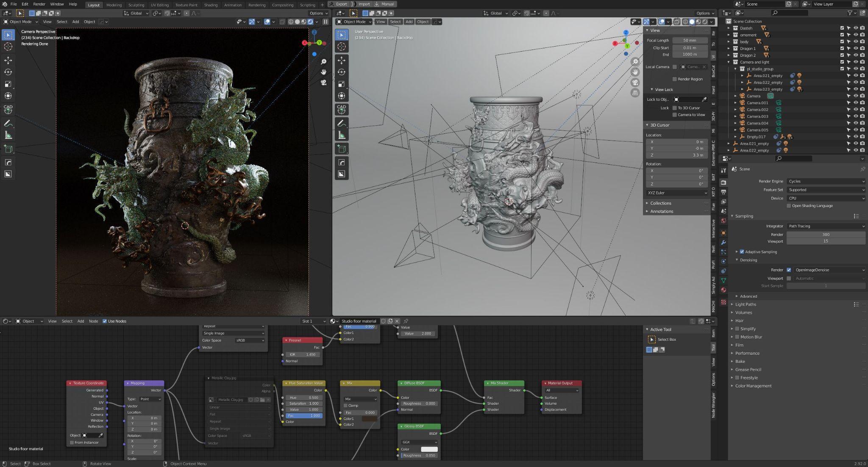Viewport: 868px width, 467px height.
Task: Toggle the Use Nodes checkbox
Action: click(x=105, y=321)
